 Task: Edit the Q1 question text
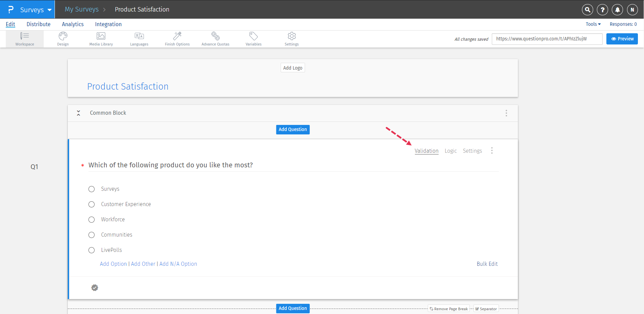point(171,165)
